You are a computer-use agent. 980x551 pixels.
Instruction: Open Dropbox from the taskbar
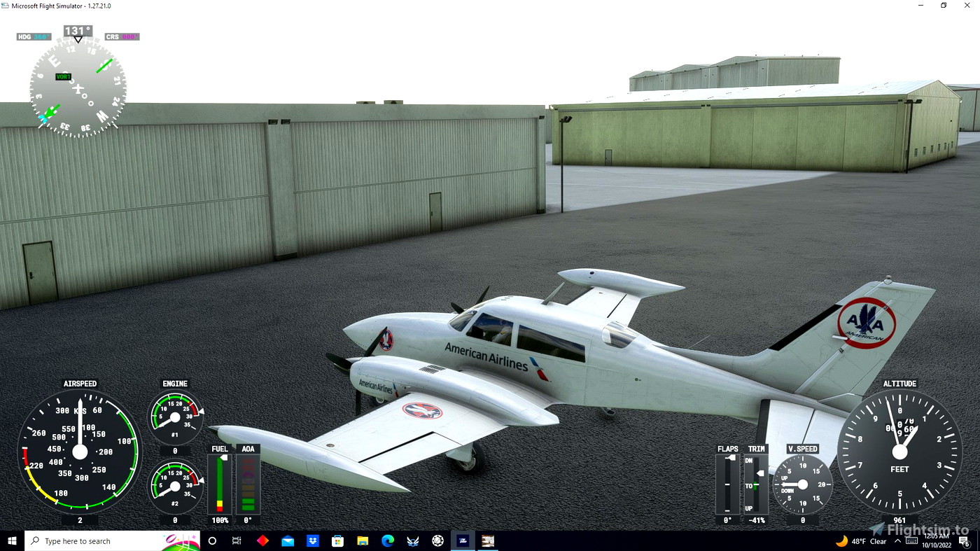click(313, 540)
